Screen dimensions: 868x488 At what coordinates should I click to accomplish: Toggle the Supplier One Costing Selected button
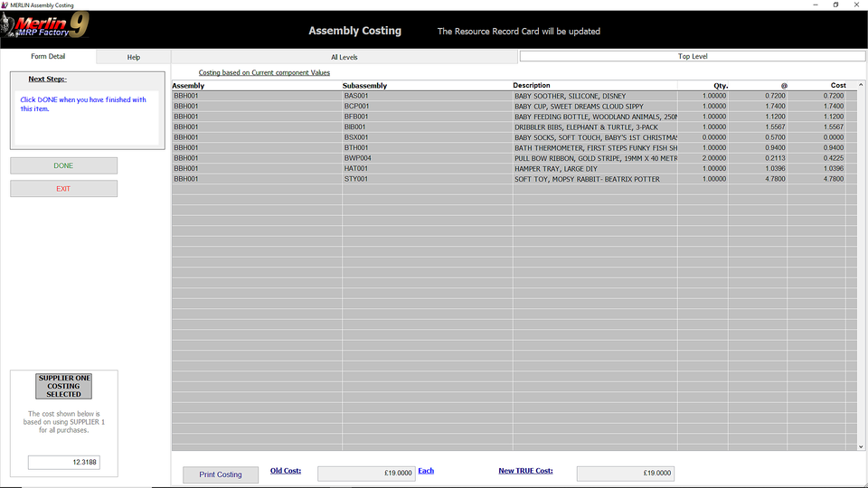click(x=63, y=386)
